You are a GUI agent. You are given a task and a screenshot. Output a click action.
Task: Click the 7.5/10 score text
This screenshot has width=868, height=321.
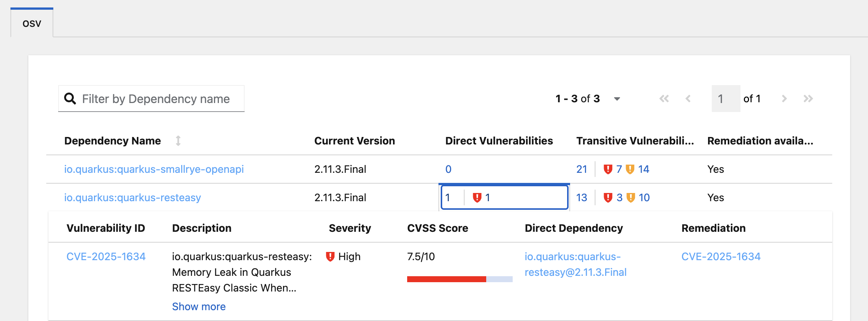point(421,256)
